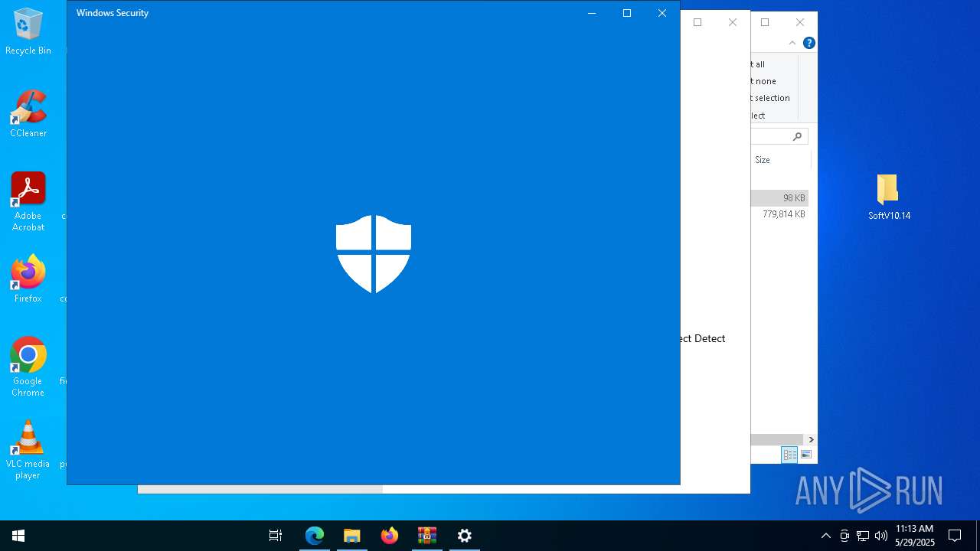Collapse the File Explorer ribbon chevron
980x551 pixels.
(792, 43)
